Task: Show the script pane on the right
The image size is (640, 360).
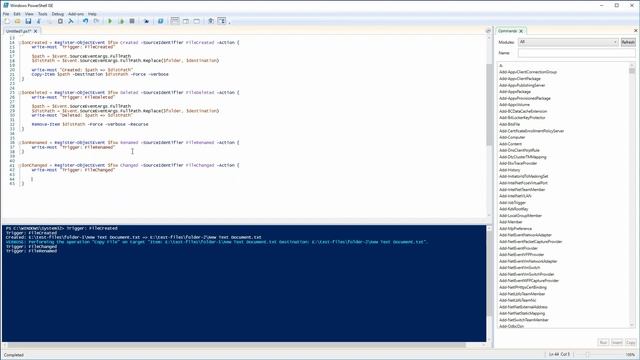Action: coord(186,21)
